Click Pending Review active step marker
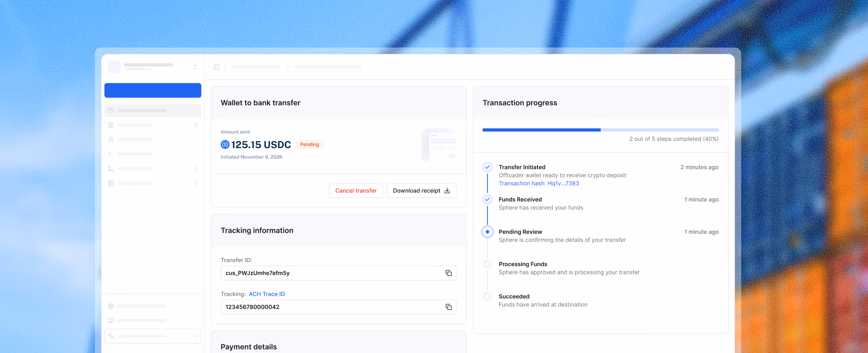 488,232
